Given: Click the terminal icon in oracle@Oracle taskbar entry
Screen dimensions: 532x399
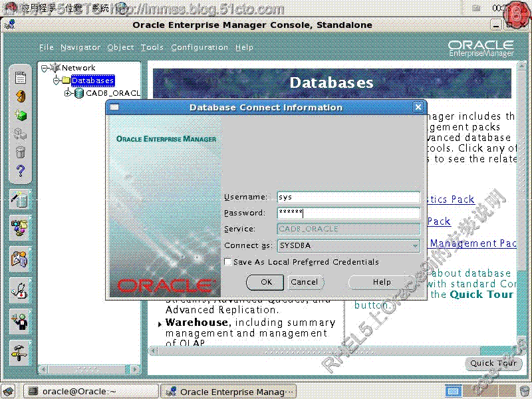Looking at the screenshot, I should [33, 391].
